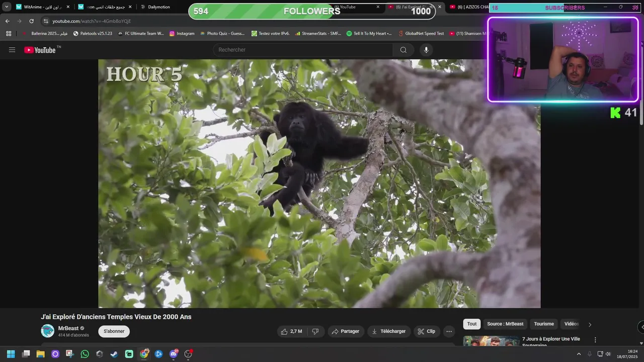Create a clip with the Clip button
Image resolution: width=644 pixels, height=362 pixels.
point(426,331)
